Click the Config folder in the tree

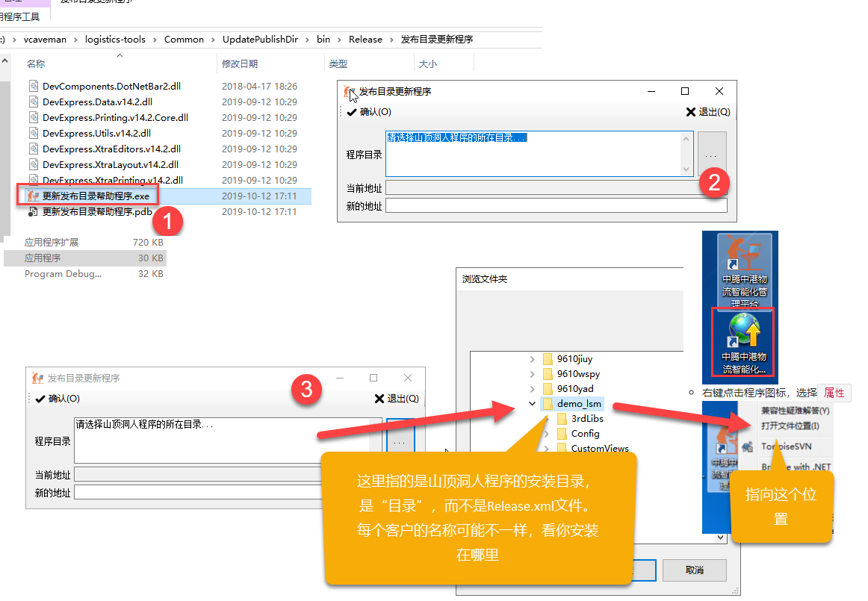(585, 434)
